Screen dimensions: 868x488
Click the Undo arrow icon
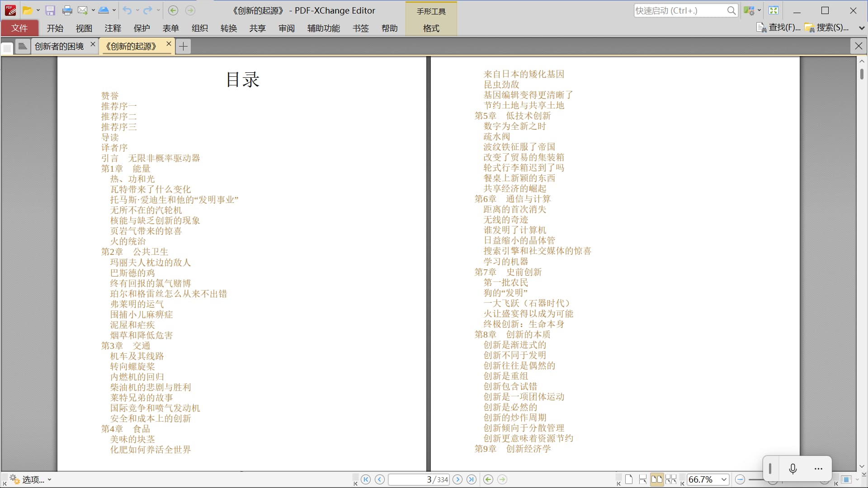127,10
